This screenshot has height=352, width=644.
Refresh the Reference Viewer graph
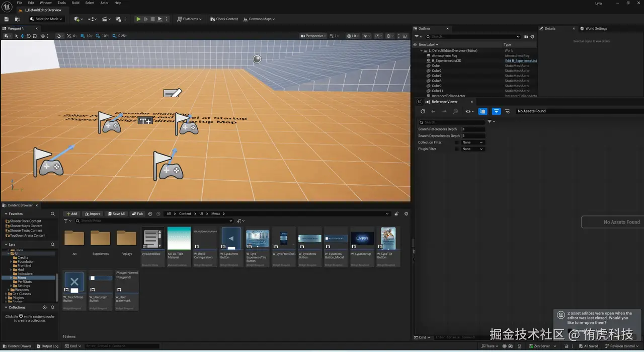(x=423, y=111)
